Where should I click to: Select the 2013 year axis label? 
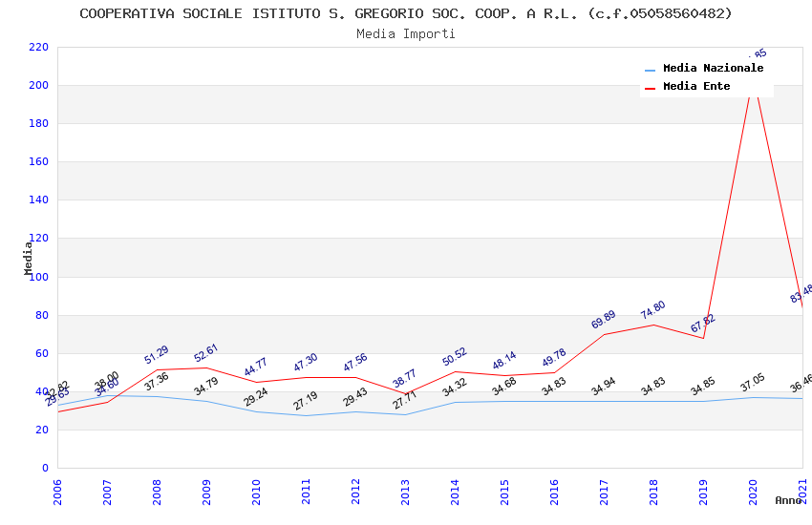[x=405, y=493]
